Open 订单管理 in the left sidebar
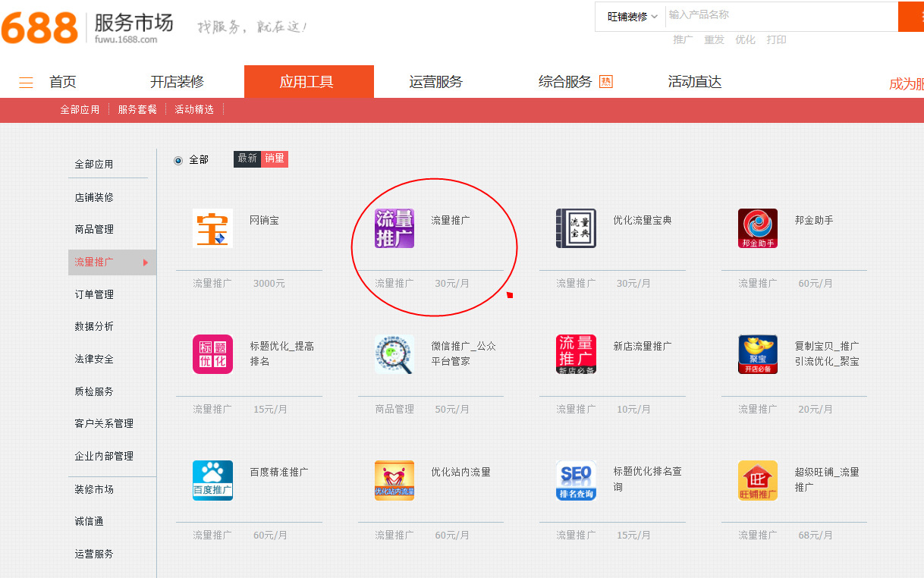The height and width of the screenshot is (578, 924). coord(94,294)
